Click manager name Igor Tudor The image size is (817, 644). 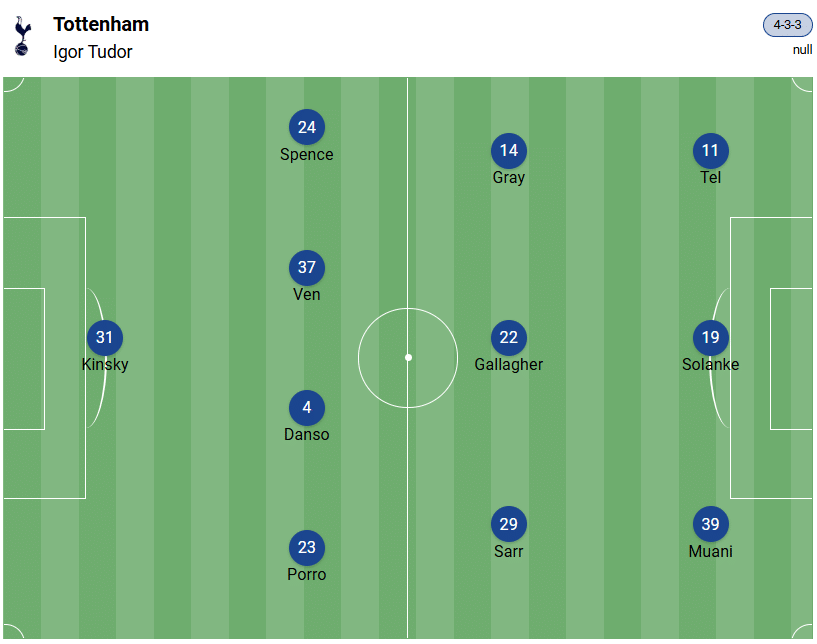(93, 52)
